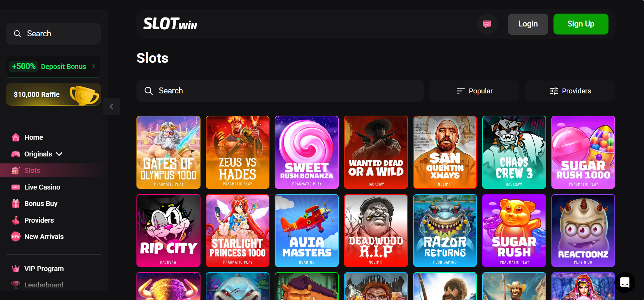Click the Home house icon in sidebar

[16, 137]
